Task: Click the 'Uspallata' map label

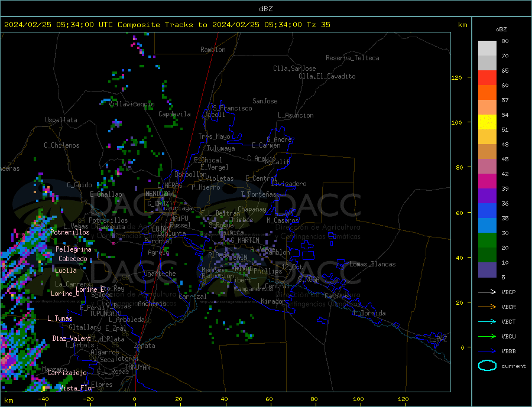Action: coord(61,120)
